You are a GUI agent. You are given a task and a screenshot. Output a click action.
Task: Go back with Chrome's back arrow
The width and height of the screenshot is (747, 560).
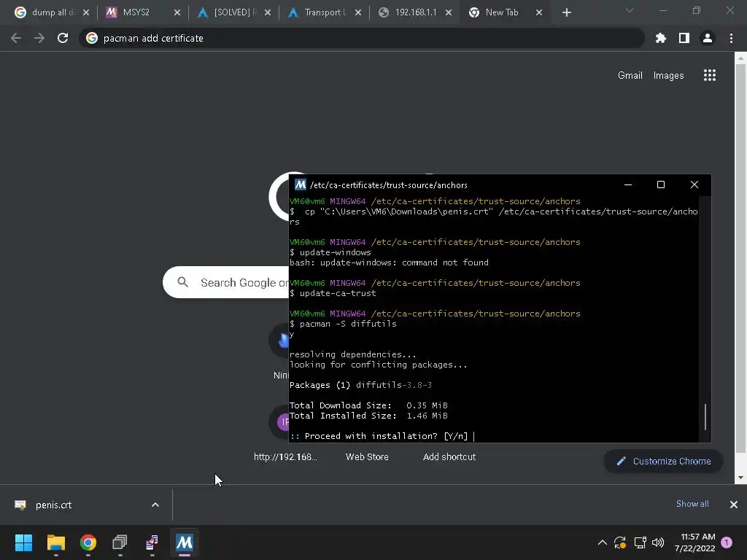[x=16, y=38]
